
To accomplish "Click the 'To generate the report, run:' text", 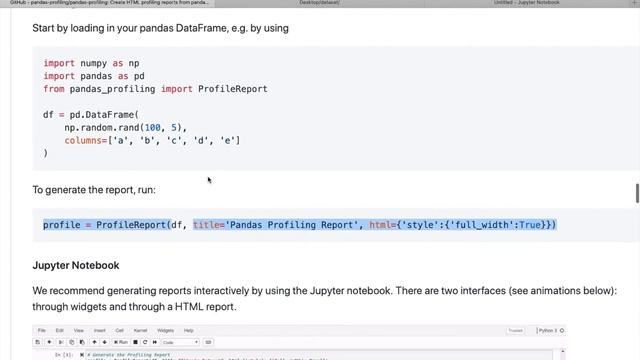I will [x=94, y=190].
